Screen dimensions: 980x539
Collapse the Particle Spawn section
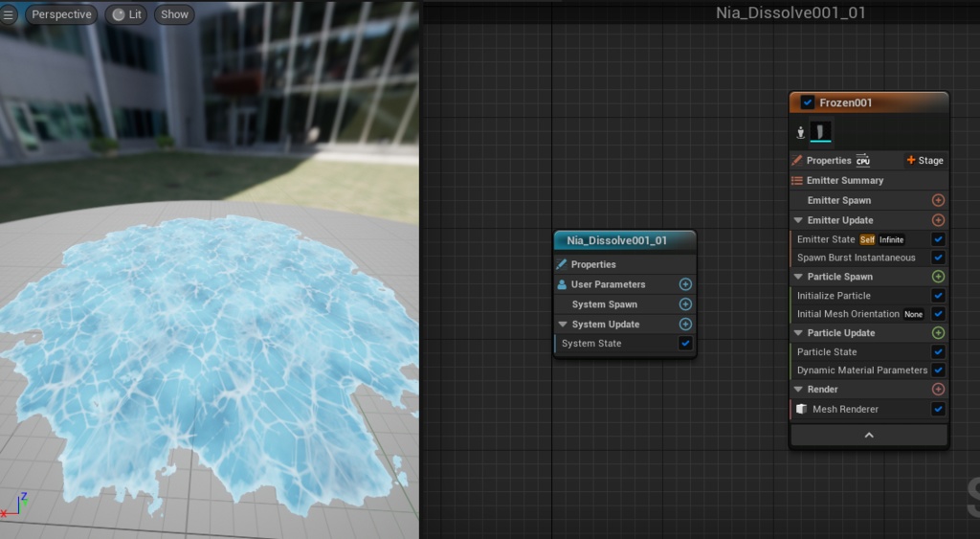tap(798, 277)
